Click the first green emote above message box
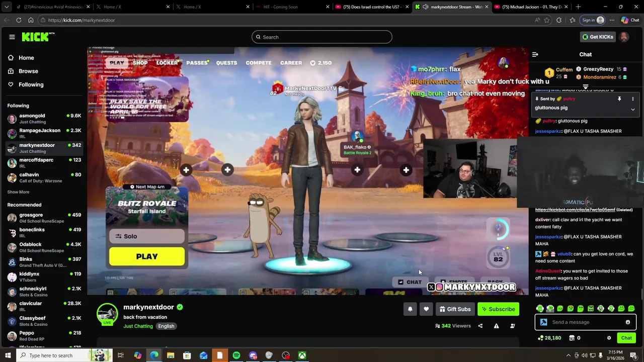 540,308
